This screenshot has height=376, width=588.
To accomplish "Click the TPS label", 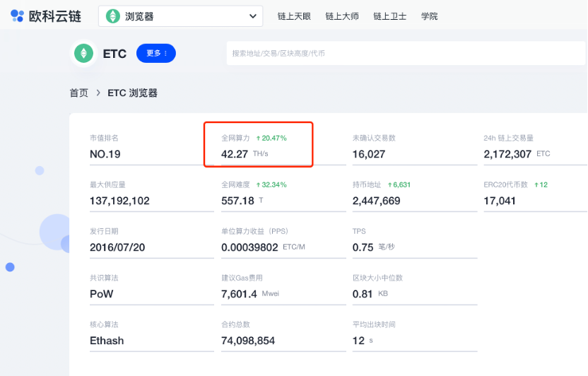I will pyautogui.click(x=359, y=231).
